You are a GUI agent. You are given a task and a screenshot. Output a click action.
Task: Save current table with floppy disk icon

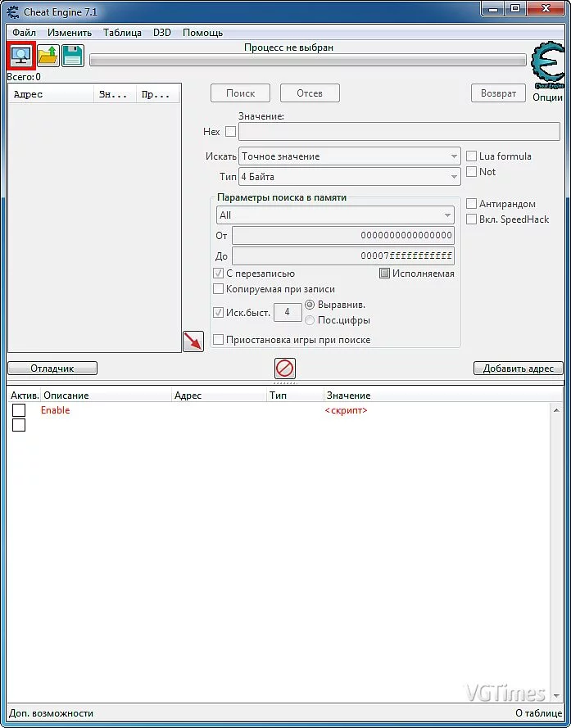point(72,57)
